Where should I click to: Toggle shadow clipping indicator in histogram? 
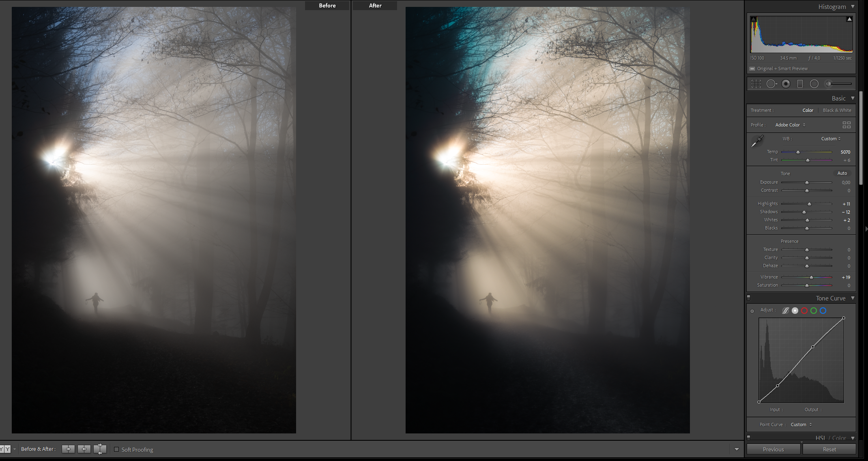[754, 19]
